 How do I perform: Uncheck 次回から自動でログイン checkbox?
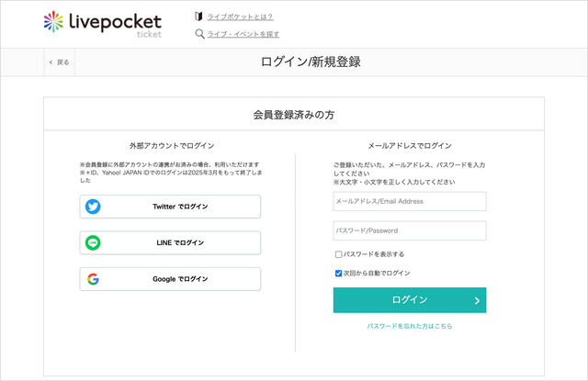pyautogui.click(x=338, y=273)
